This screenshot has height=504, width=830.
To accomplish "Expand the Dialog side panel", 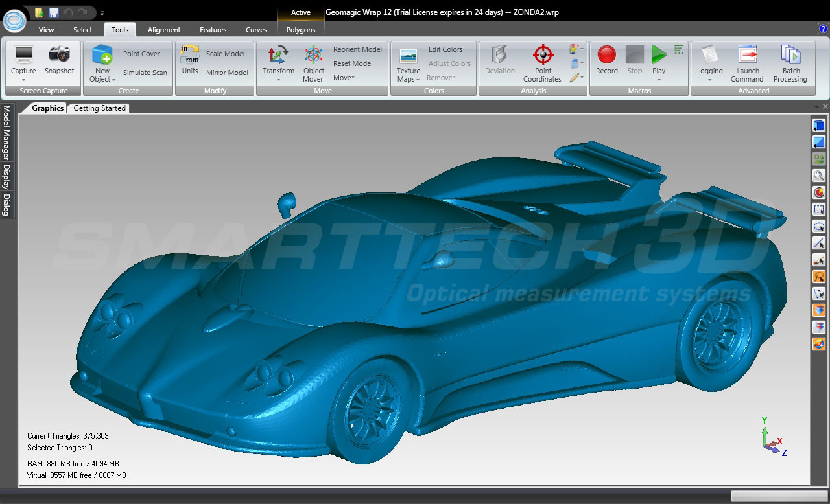I will point(6,205).
